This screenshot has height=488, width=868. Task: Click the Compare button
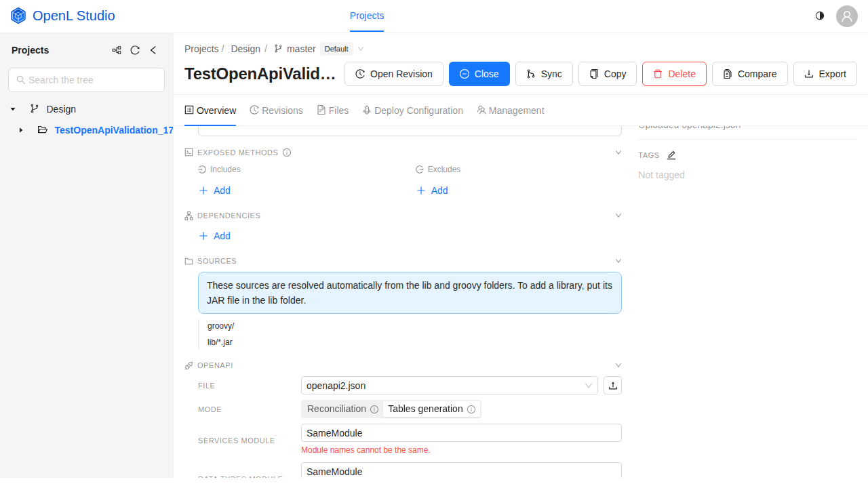tap(750, 74)
